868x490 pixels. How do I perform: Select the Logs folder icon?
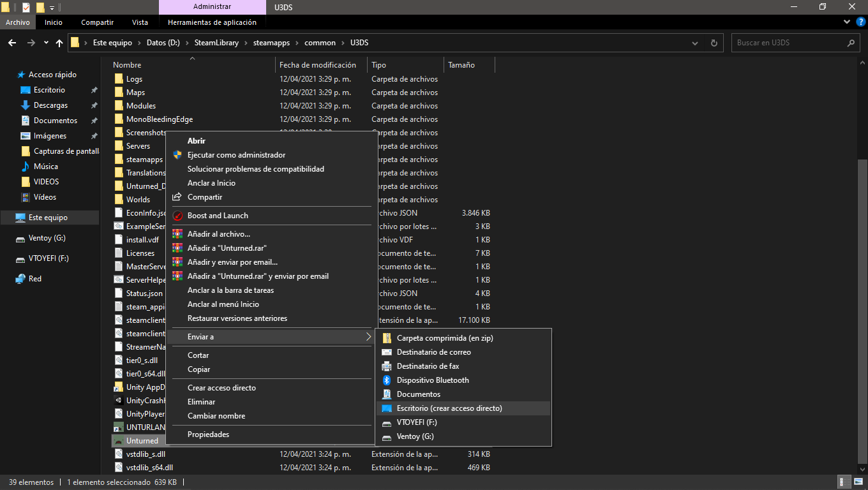coord(119,79)
